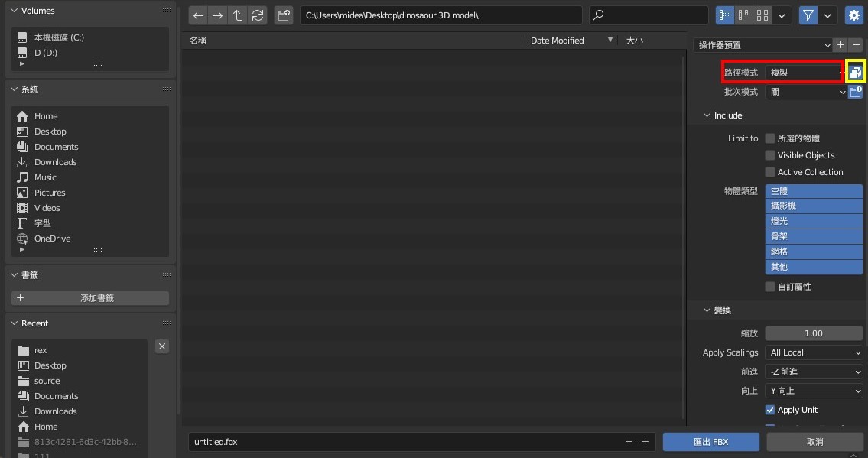Check the Active Collection option
The width and height of the screenshot is (868, 458).
pos(770,172)
